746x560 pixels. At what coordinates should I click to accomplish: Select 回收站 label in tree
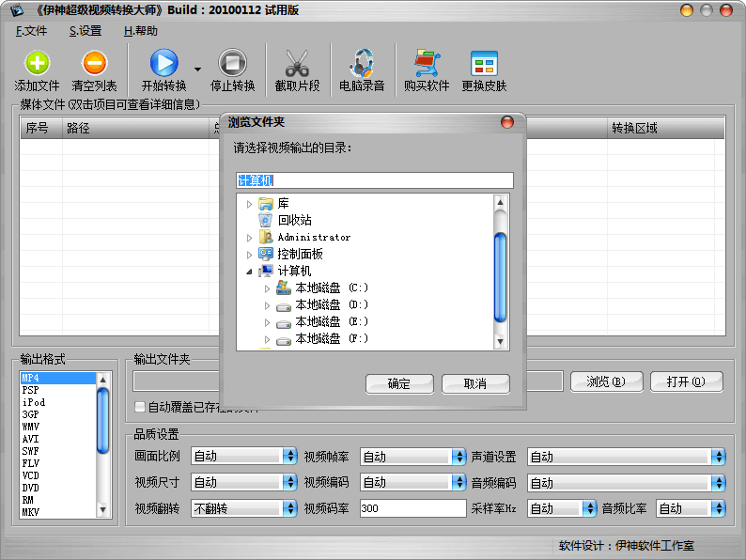click(x=295, y=220)
